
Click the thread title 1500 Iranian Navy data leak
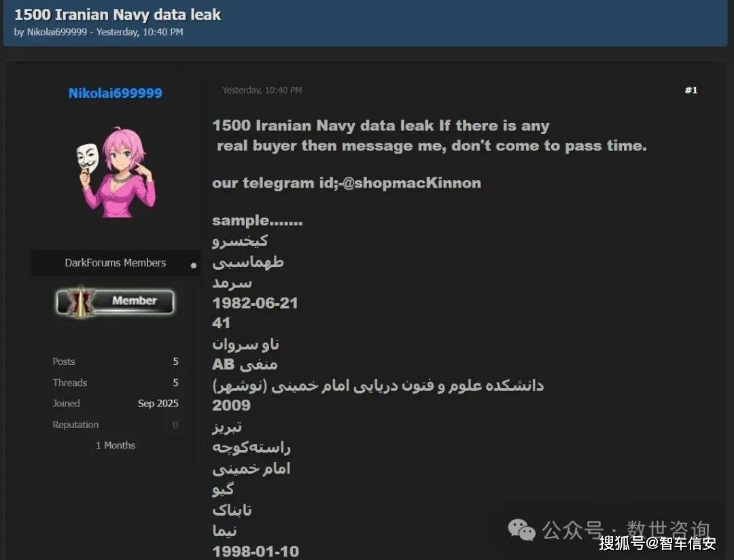point(118,14)
